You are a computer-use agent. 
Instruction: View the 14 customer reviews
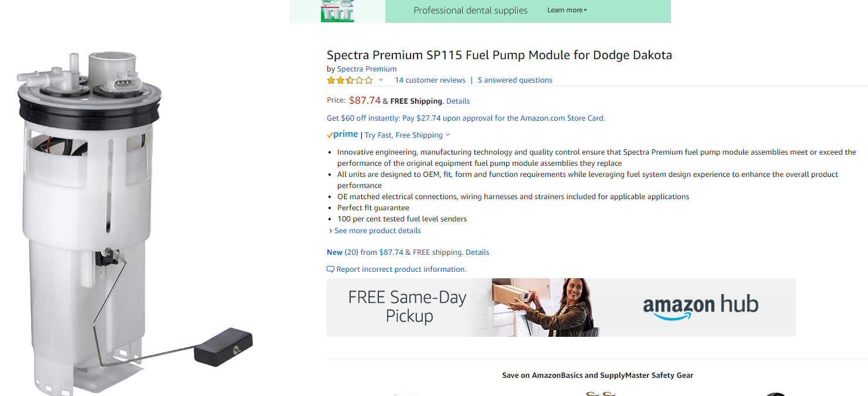coord(430,80)
